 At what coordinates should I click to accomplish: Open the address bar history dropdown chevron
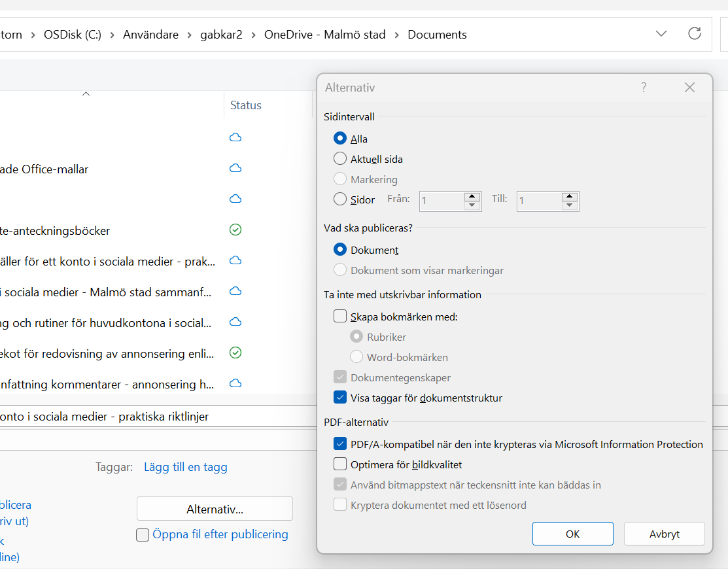click(x=661, y=34)
